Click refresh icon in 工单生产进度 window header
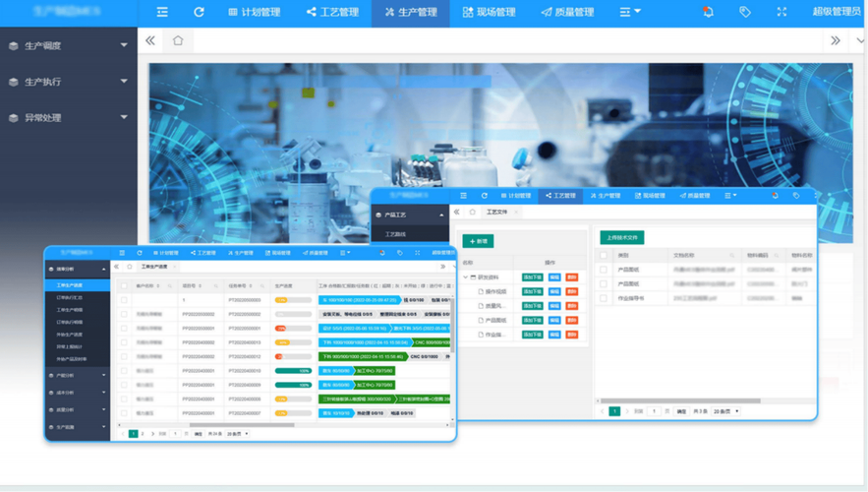The image size is (868, 492). [x=140, y=253]
